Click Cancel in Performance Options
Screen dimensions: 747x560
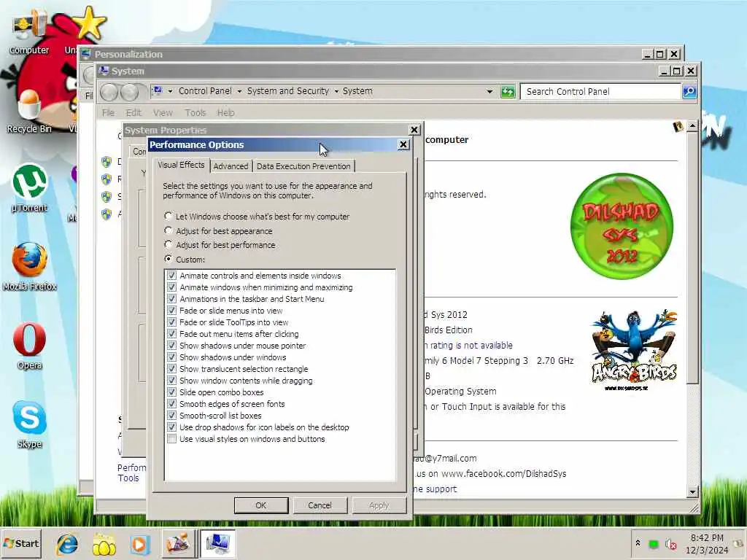[320, 505]
